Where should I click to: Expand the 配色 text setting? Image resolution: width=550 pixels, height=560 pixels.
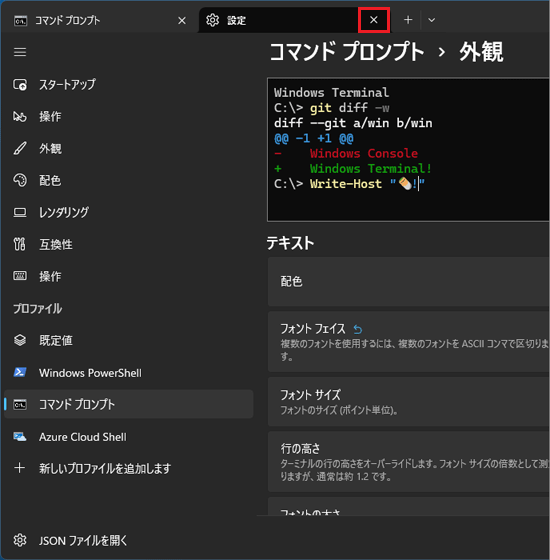coord(409,282)
